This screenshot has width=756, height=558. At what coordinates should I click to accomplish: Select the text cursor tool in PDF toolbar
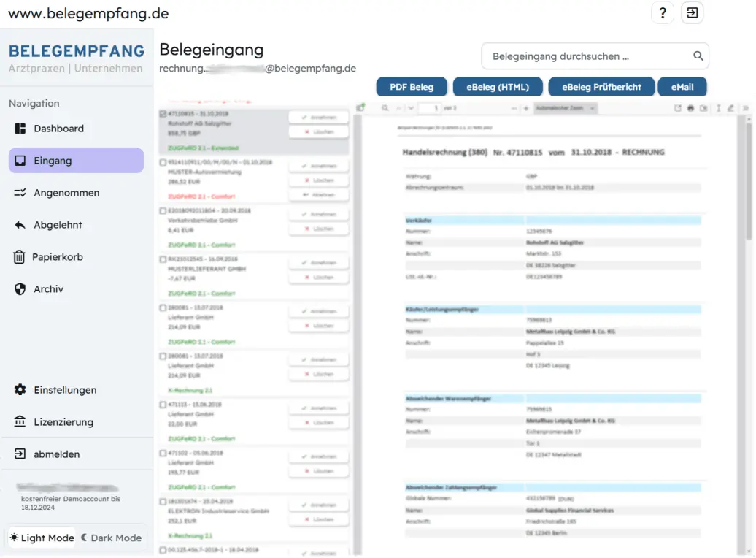click(718, 108)
